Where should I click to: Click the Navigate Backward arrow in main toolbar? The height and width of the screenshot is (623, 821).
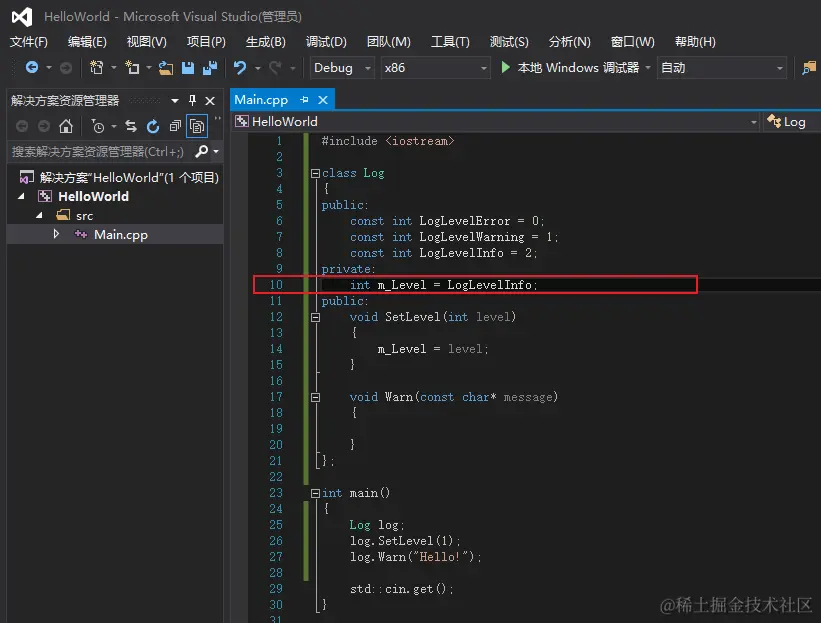(x=32, y=68)
